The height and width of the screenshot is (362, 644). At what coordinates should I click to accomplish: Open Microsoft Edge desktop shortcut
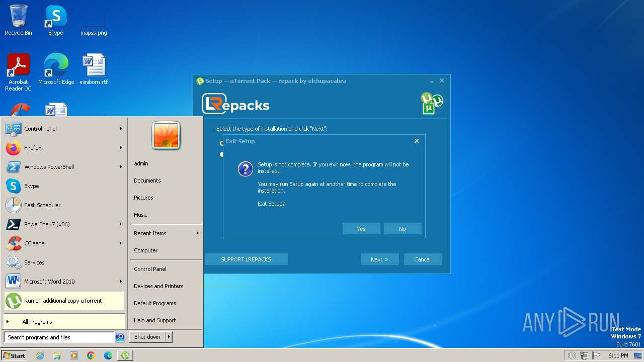coord(56,69)
